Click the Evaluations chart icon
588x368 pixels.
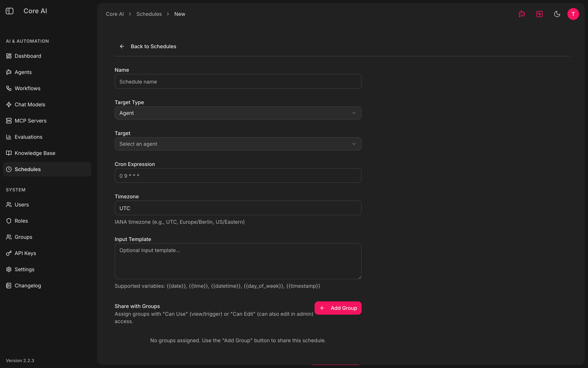tap(9, 137)
